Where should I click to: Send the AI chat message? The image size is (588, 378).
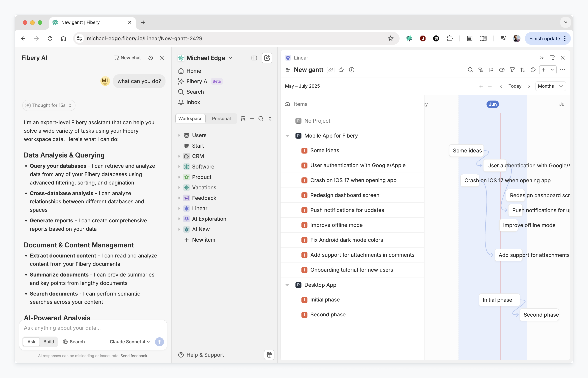point(159,342)
